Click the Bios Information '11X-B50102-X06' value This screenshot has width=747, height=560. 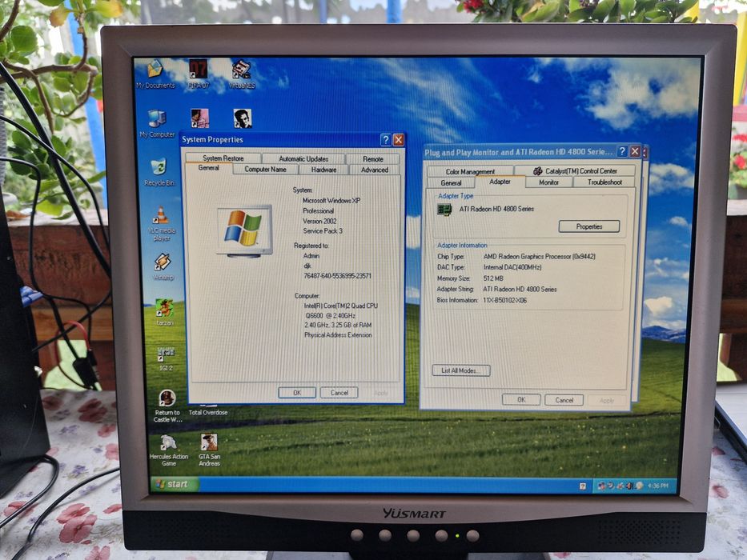(505, 301)
